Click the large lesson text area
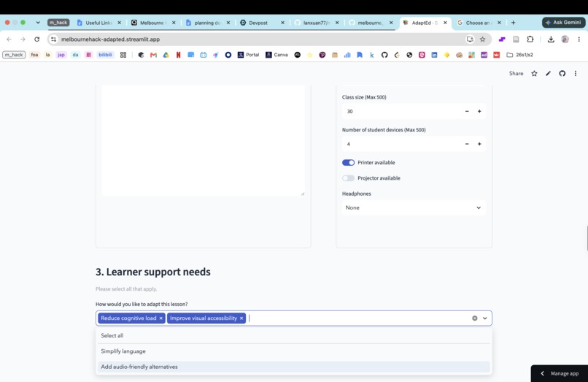The image size is (588, 382). (203, 140)
